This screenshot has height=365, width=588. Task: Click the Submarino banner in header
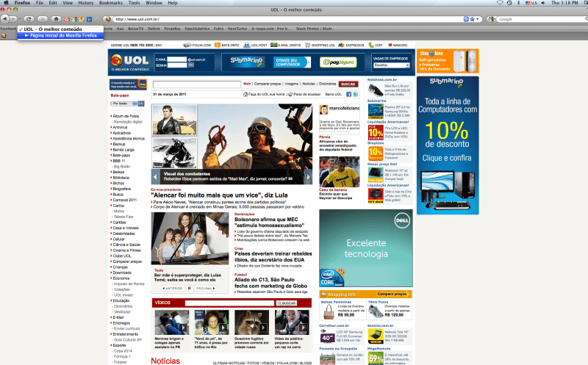pos(246,62)
